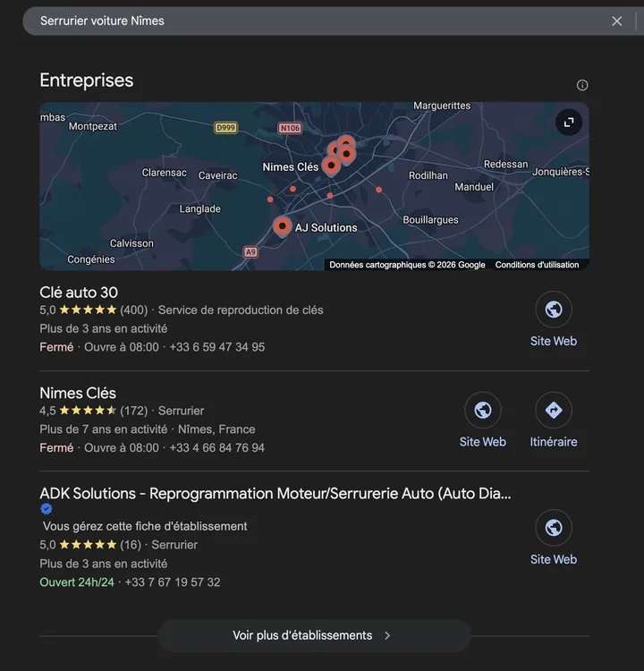This screenshot has width=644, height=671.
Task: Expand the map to full view
Action: point(568,123)
